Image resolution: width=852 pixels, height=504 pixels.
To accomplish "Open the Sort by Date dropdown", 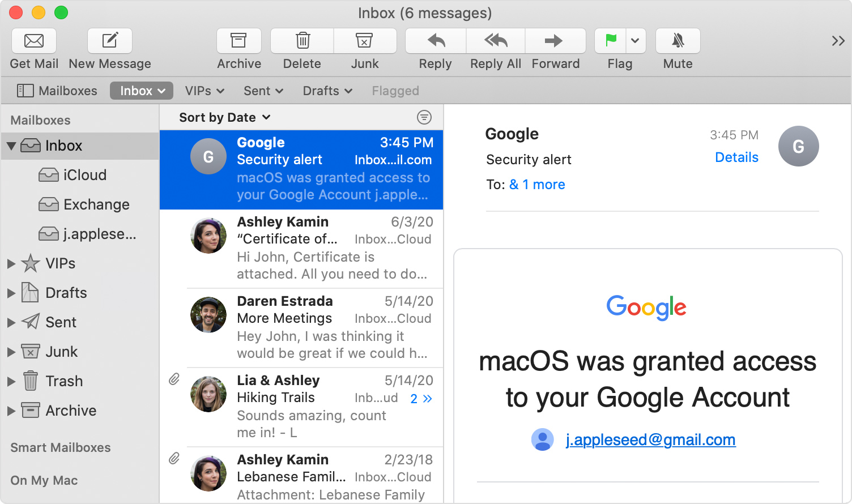I will [224, 117].
